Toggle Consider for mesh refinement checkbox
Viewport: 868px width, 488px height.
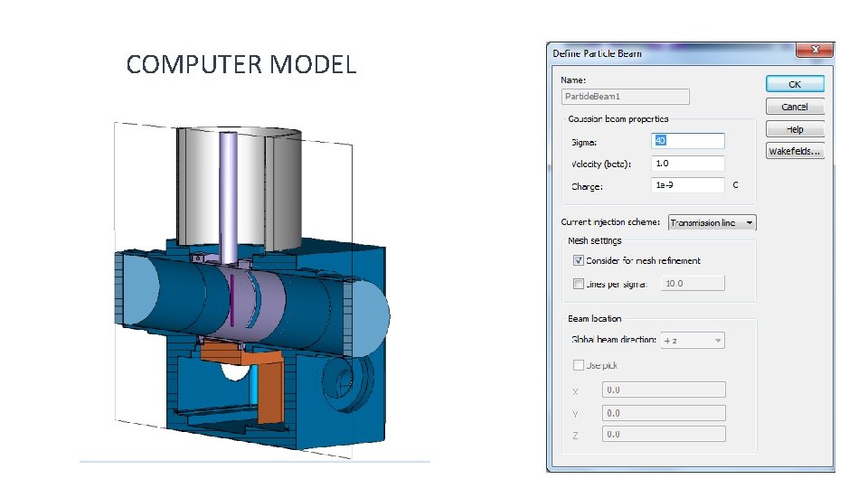[579, 260]
